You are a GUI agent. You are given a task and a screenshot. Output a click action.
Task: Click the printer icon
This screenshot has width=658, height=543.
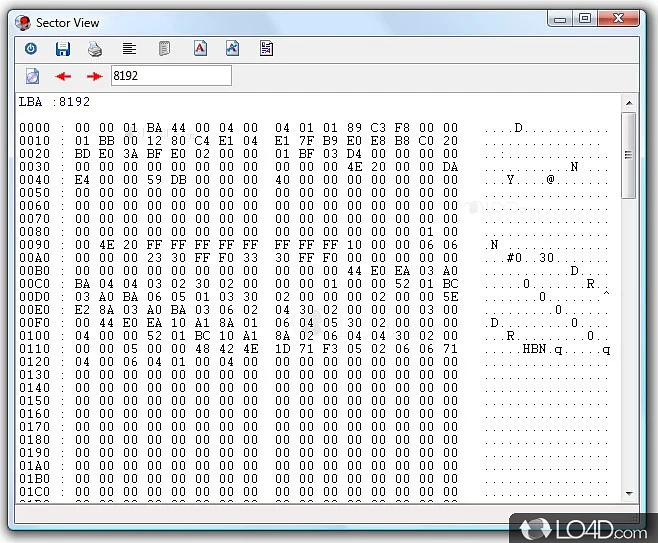(95, 48)
